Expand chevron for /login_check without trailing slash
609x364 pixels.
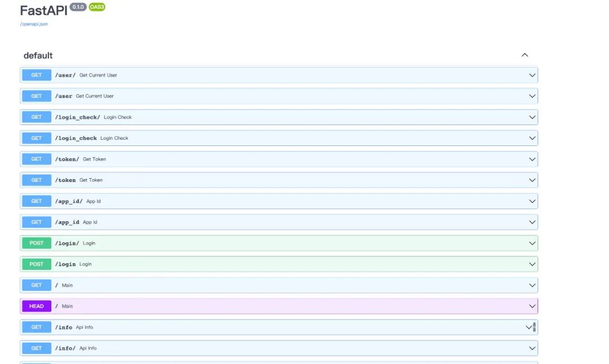click(x=532, y=138)
